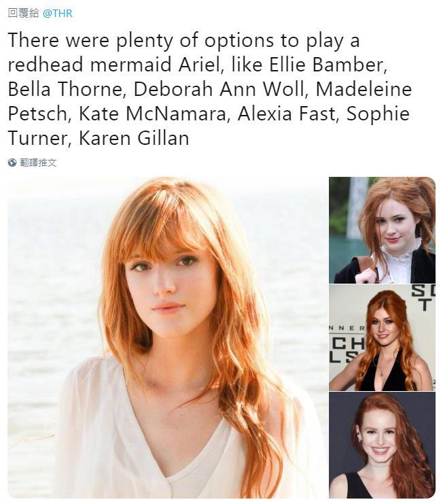Click the name "Sophie" in the tweet

378,114
